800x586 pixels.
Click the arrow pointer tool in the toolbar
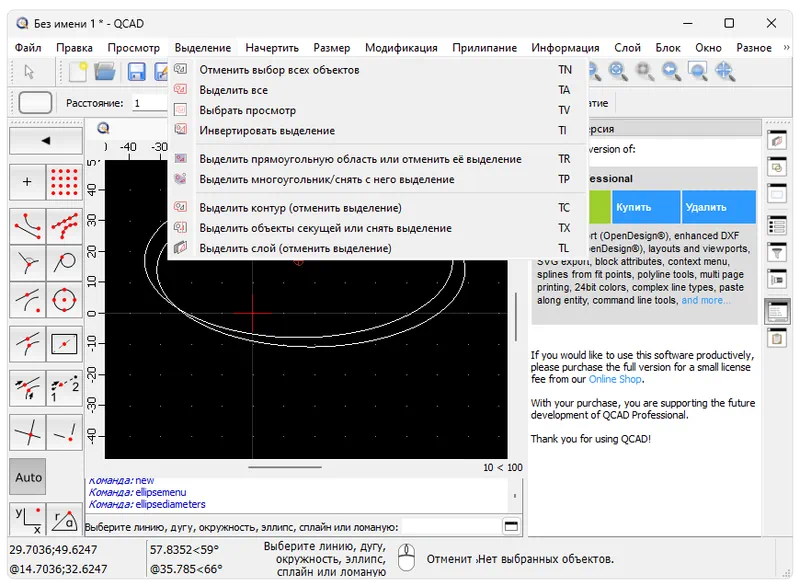[29, 71]
